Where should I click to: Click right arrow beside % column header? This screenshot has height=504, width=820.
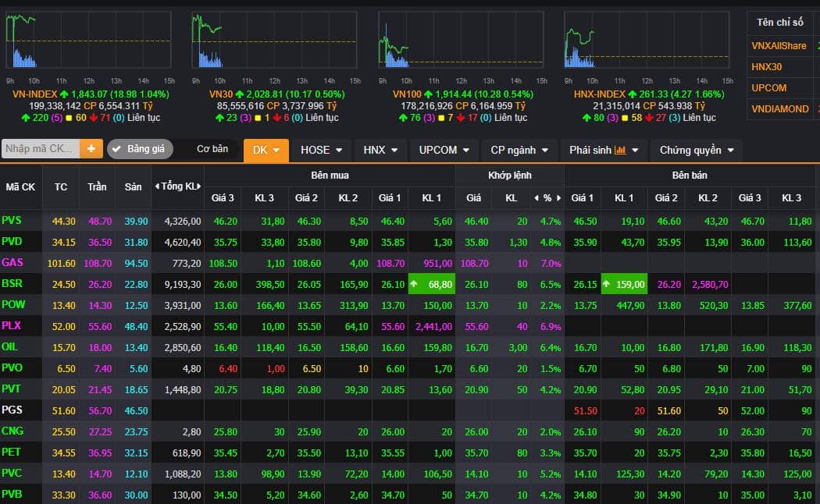[558, 198]
